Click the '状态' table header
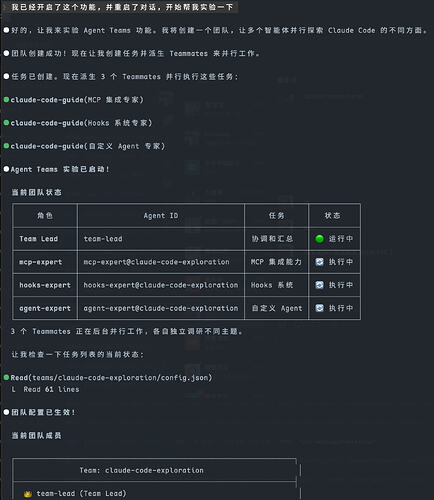Viewport: 434px width, 500px height. tap(332, 215)
